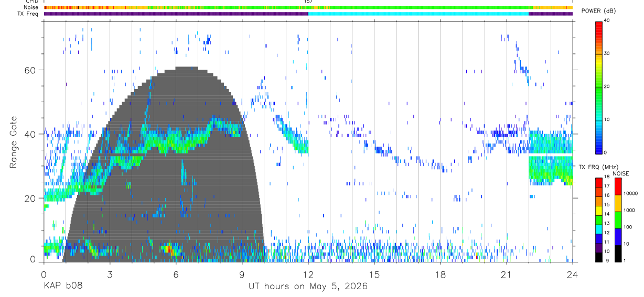Click the 'TX Freq' row label at top

point(27,14)
